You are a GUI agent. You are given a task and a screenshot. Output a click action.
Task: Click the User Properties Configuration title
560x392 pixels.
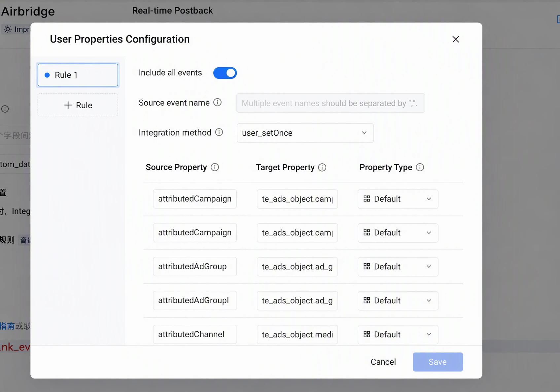point(120,39)
